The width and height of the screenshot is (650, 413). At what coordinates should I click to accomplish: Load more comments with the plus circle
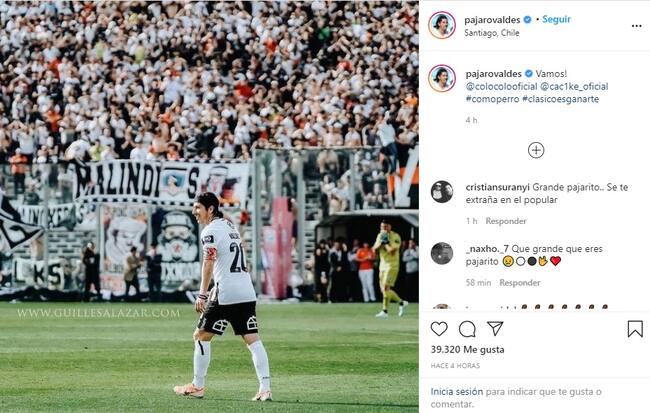click(x=536, y=150)
